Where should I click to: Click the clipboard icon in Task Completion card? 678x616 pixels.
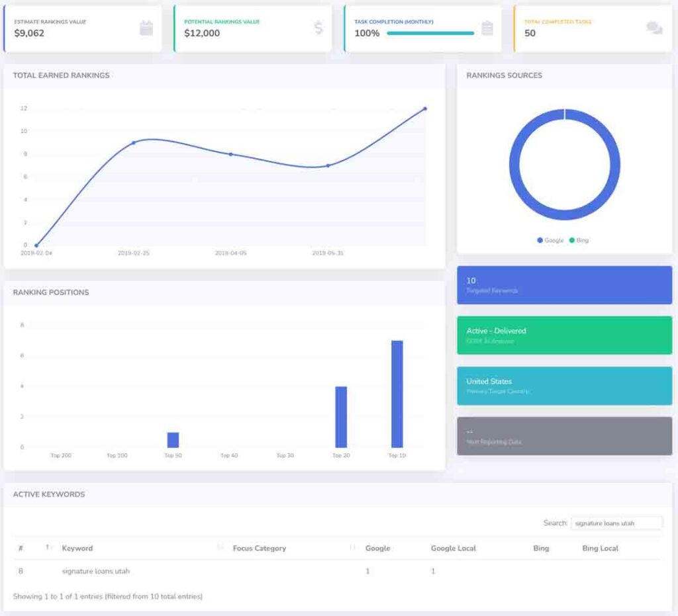[x=487, y=28]
